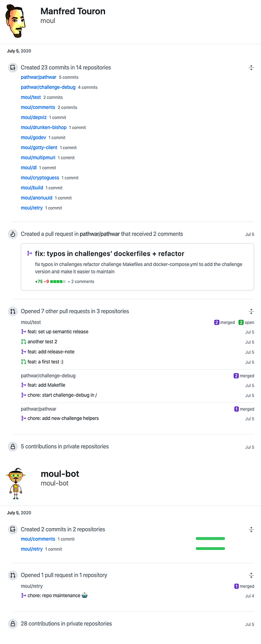Open the moul/drunken-bishop repository link
Screen dimensions: 261x644
[43, 127]
